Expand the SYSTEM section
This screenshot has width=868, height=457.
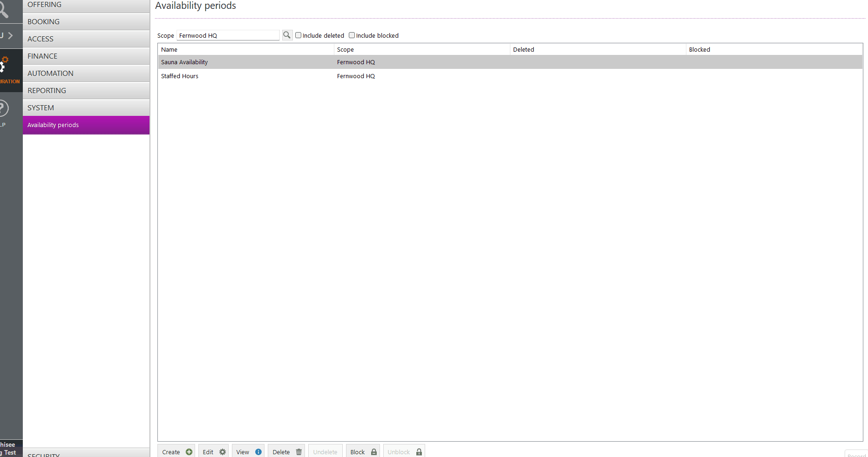[x=86, y=108]
